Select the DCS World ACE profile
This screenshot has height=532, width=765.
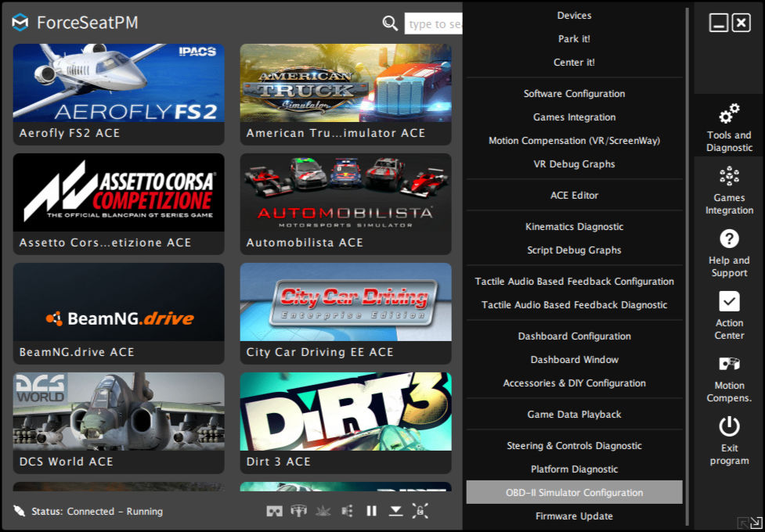click(118, 422)
